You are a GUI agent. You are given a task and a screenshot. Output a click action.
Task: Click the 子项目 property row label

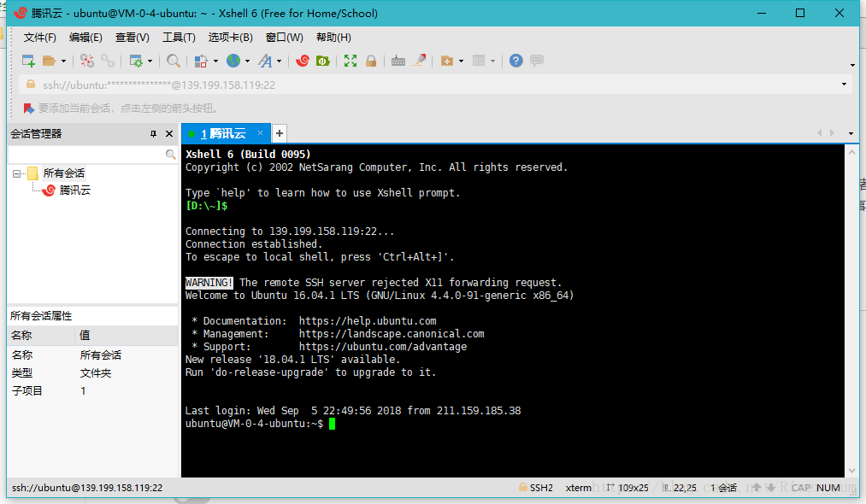tap(27, 391)
